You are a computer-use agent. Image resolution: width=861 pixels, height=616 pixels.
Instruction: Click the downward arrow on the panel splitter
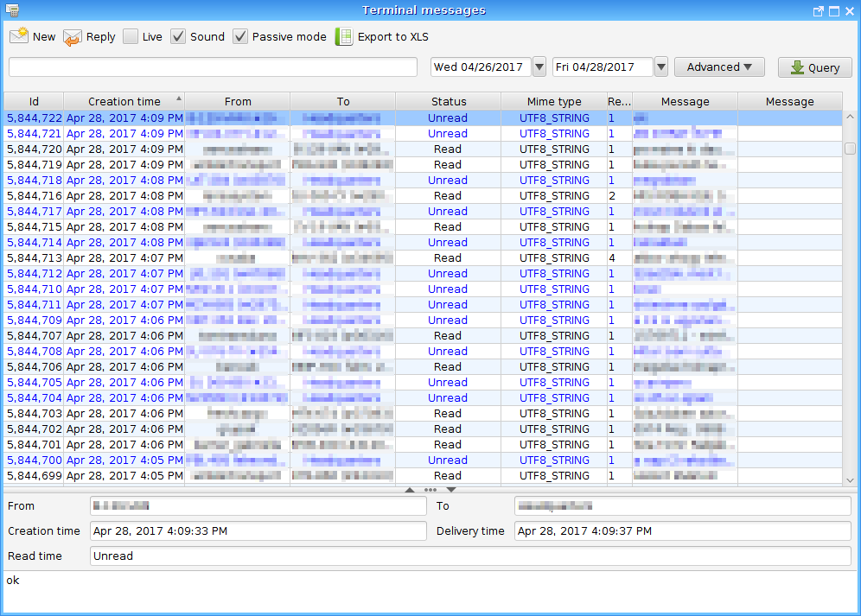point(450,490)
